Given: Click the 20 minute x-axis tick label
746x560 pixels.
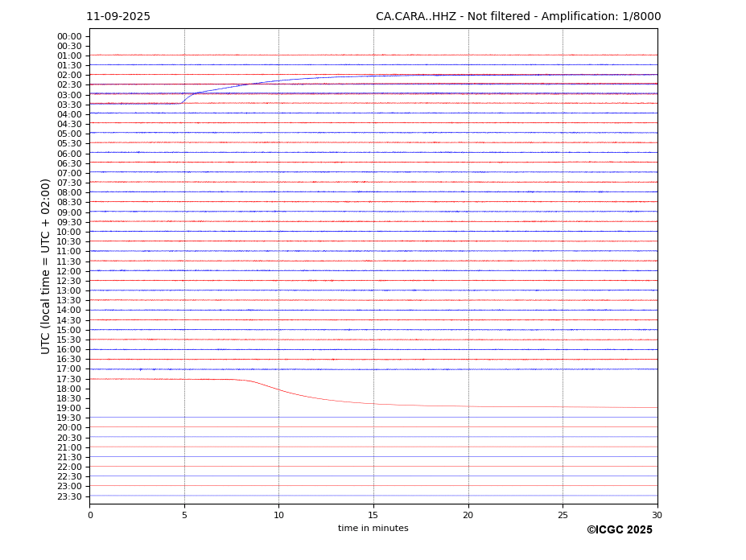Looking at the screenshot, I should point(468,515).
